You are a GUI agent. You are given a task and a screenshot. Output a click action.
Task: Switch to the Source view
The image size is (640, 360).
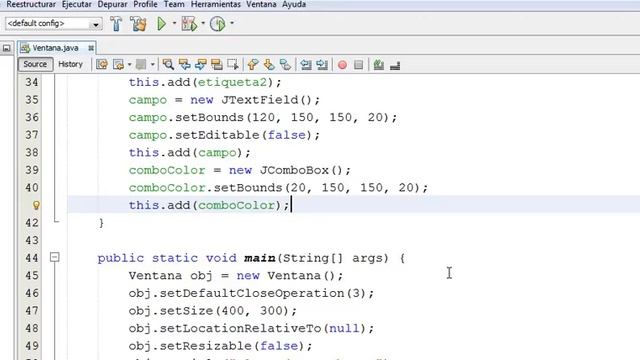35,64
